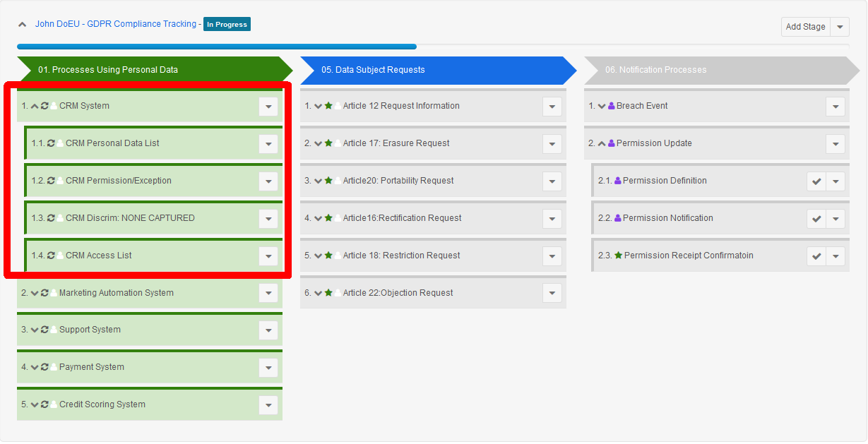Mark Permission Definition as complete with checkmark
Image resolution: width=868 pixels, height=444 pixels.
816,181
